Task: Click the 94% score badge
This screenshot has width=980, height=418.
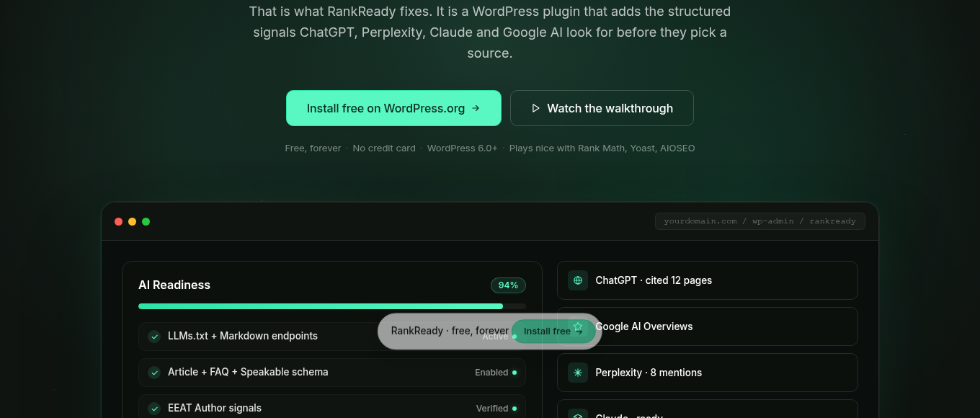Action: [508, 285]
